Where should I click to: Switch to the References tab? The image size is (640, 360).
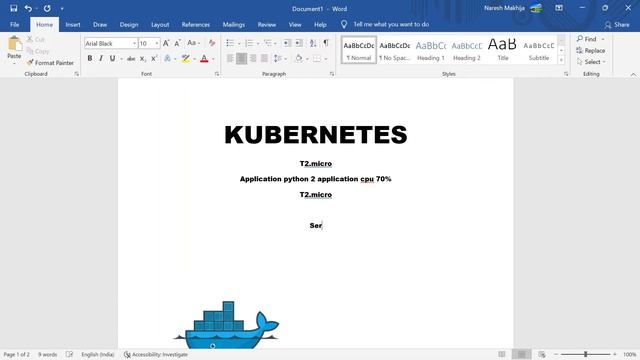click(196, 24)
